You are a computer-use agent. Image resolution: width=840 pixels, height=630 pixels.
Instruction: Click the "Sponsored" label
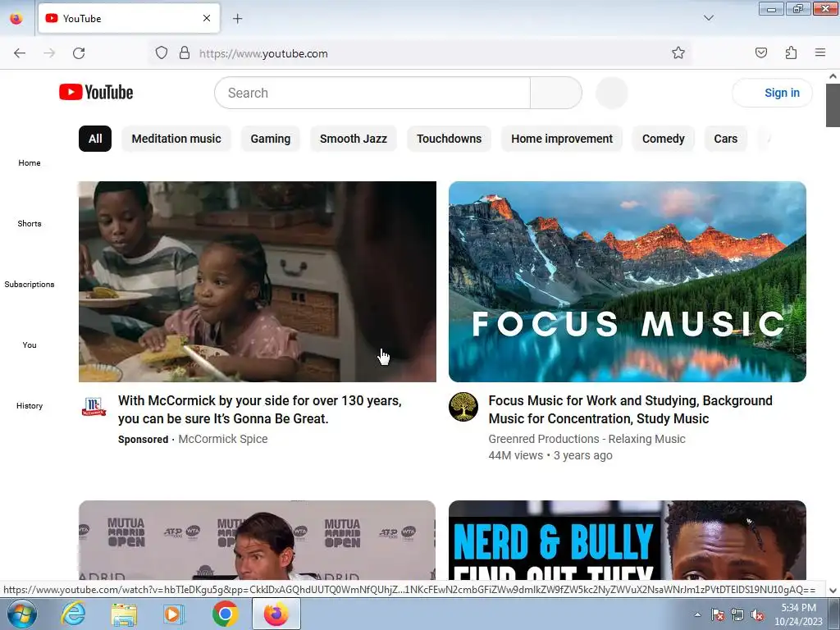pyautogui.click(x=143, y=440)
